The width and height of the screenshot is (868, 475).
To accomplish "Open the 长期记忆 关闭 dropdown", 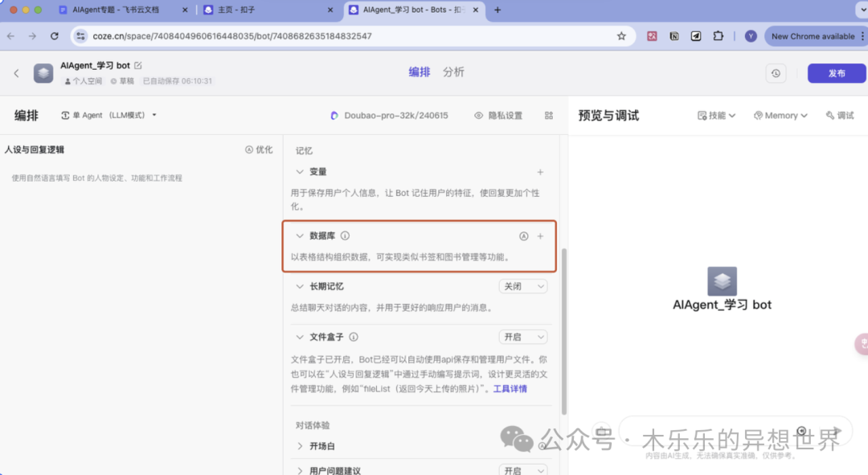I will tap(523, 286).
